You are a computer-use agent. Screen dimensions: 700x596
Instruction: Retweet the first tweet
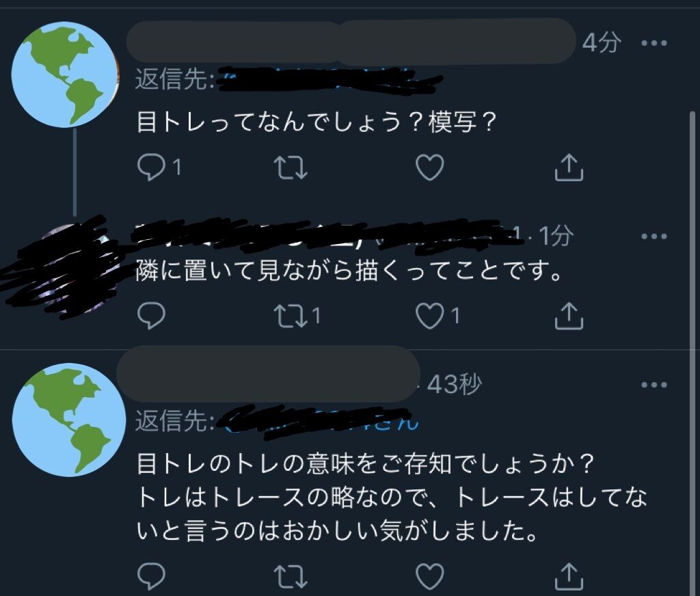point(292,164)
